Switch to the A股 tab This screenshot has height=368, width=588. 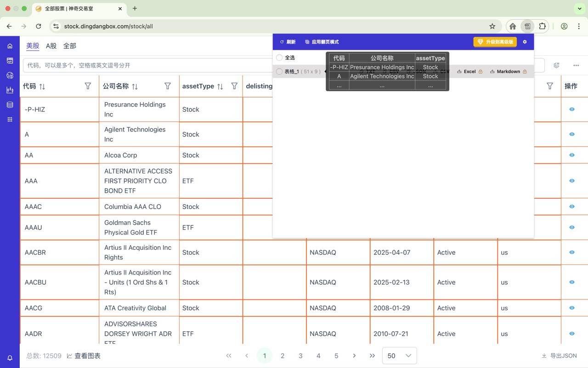[x=51, y=46]
